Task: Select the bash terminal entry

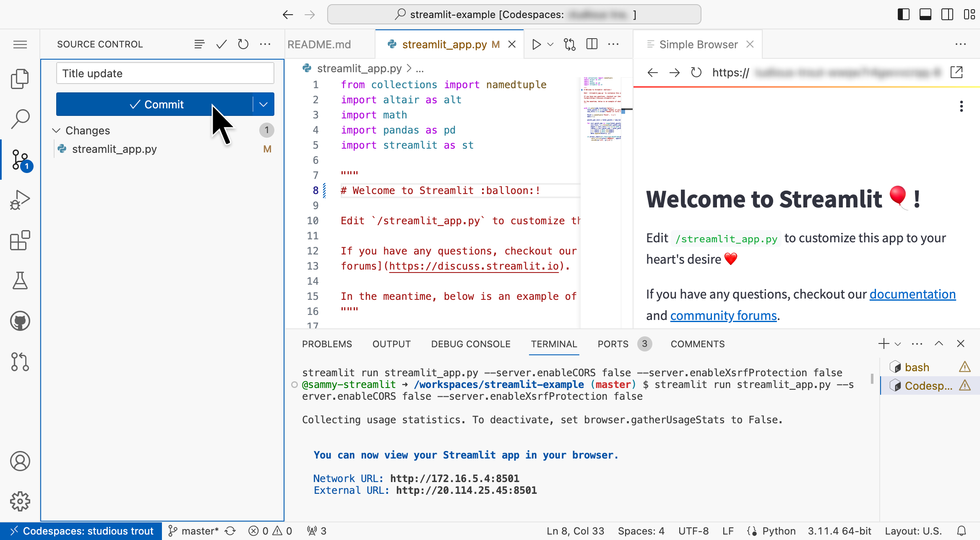Action: pyautogui.click(x=930, y=367)
